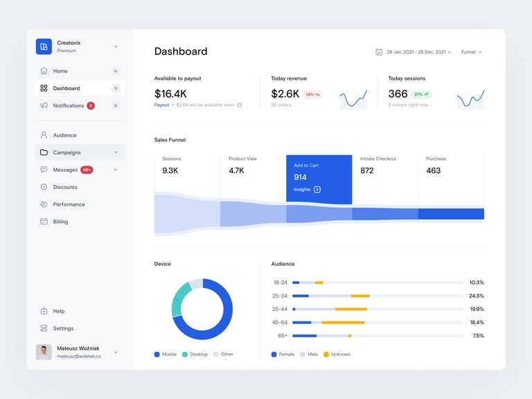This screenshot has width=532, height=399.
Task: Toggle the Unknown audience legend item
Action: [337, 354]
